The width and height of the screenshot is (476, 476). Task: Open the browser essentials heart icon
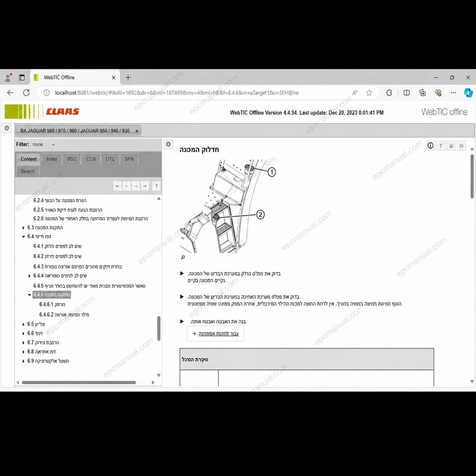pyautogui.click(x=438, y=93)
